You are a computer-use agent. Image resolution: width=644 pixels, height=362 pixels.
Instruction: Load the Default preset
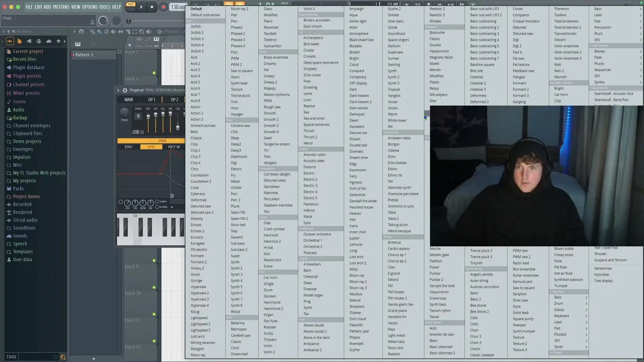(196, 9)
